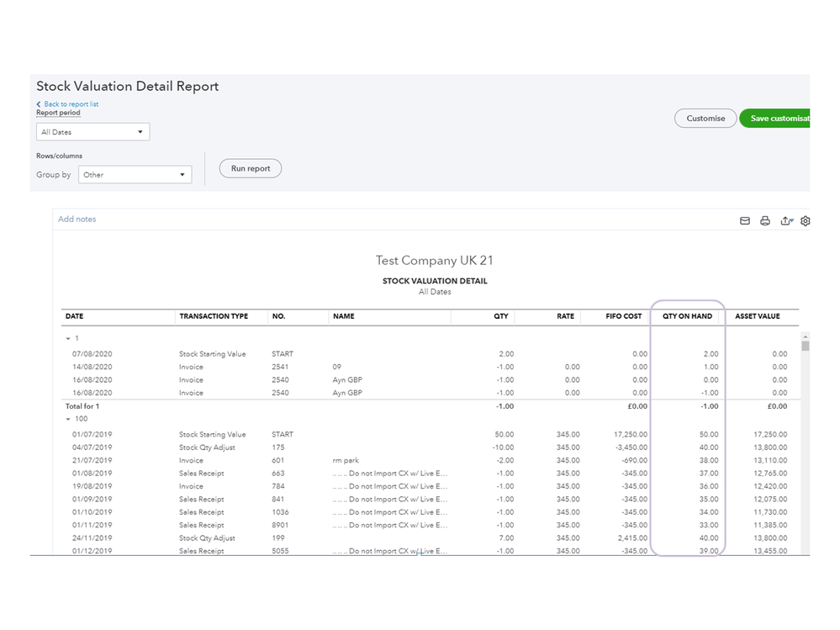Open the export report icon menu
This screenshot has height=630, width=840.
click(786, 221)
